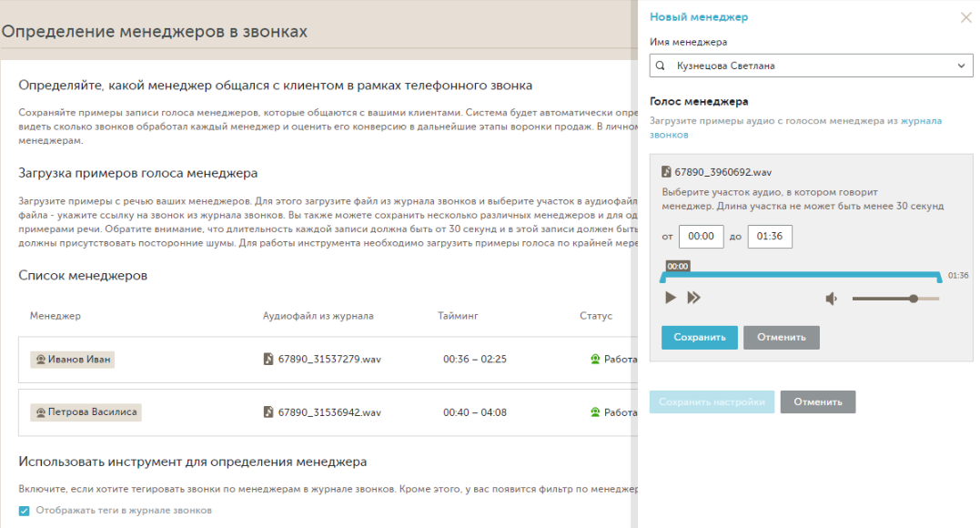
Task: Click the end time field showing 01:36
Action: (770, 237)
